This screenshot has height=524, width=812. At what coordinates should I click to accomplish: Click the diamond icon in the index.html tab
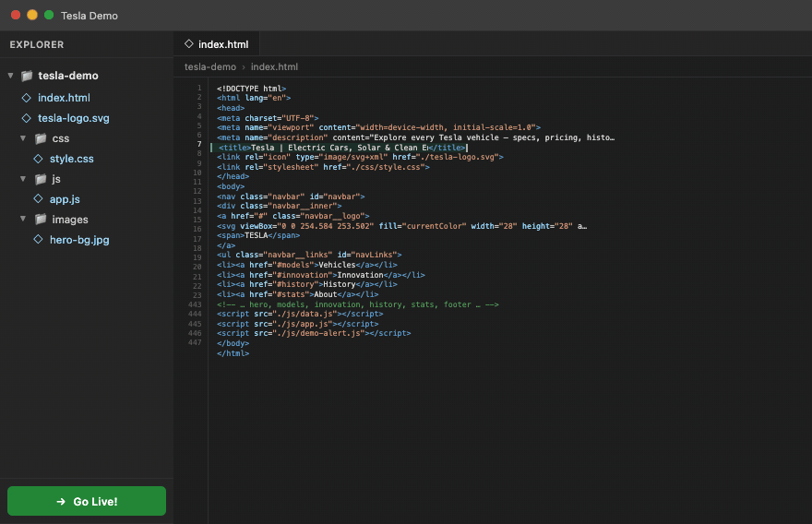tap(189, 44)
